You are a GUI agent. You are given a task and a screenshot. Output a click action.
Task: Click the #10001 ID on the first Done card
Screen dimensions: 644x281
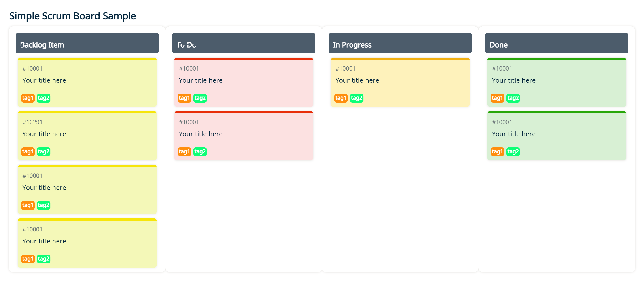point(502,68)
